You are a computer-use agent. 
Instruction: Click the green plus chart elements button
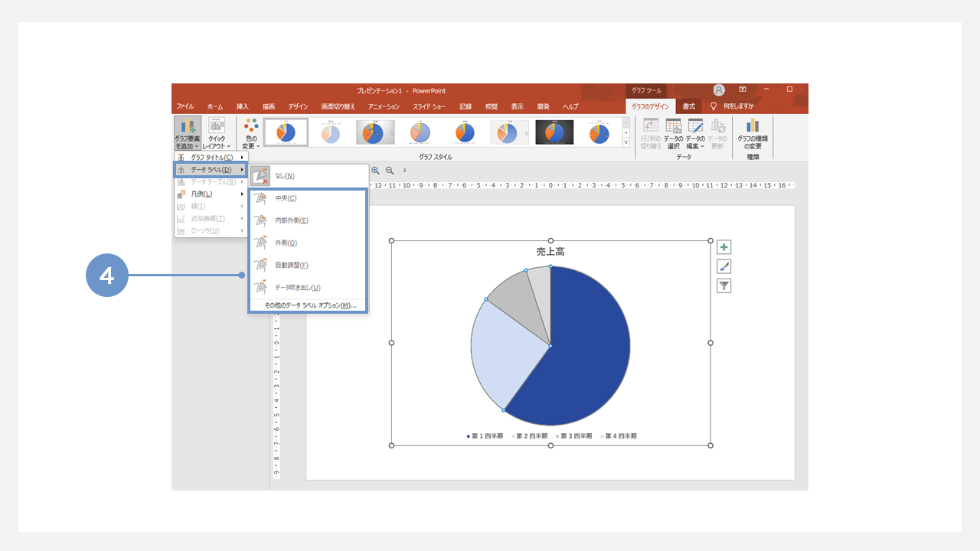coord(724,247)
